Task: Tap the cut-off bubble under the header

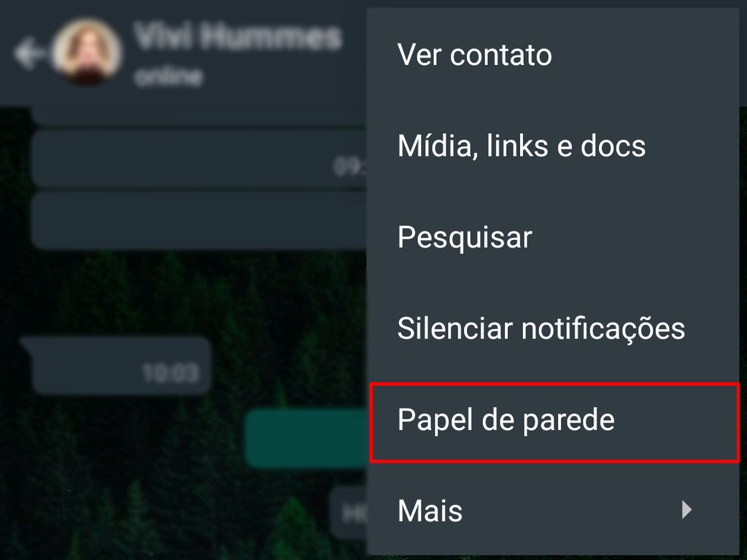Action: (199, 114)
